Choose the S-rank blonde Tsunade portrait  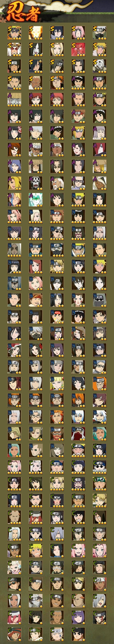point(57,49)
